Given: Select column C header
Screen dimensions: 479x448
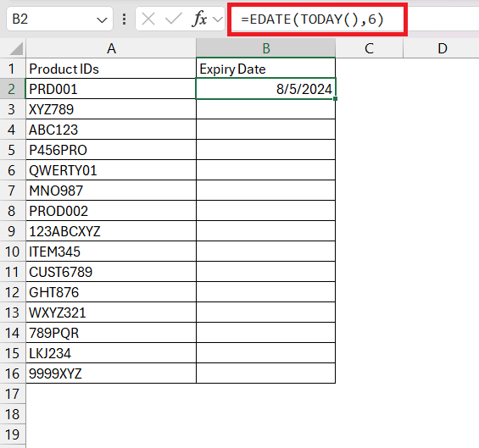Looking at the screenshot, I should pyautogui.click(x=369, y=48).
